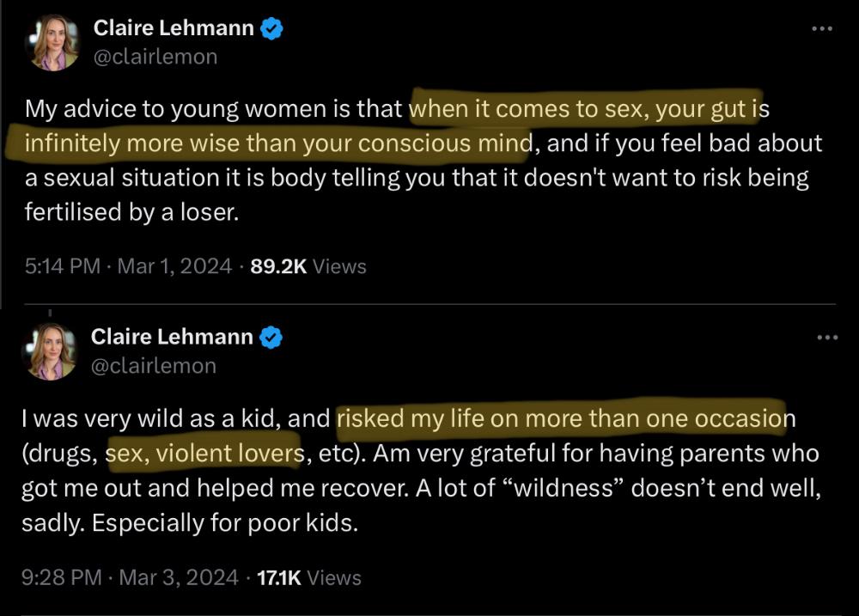View the 89.2K Views count
The width and height of the screenshot is (859, 616).
308,267
